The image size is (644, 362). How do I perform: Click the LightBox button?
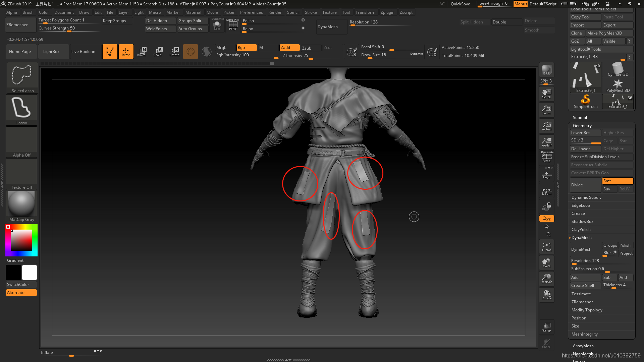pyautogui.click(x=51, y=52)
